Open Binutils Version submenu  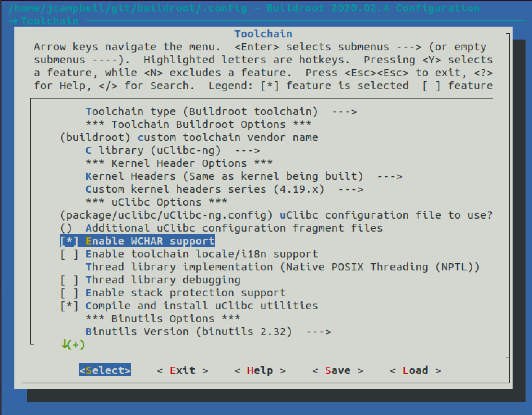click(208, 332)
